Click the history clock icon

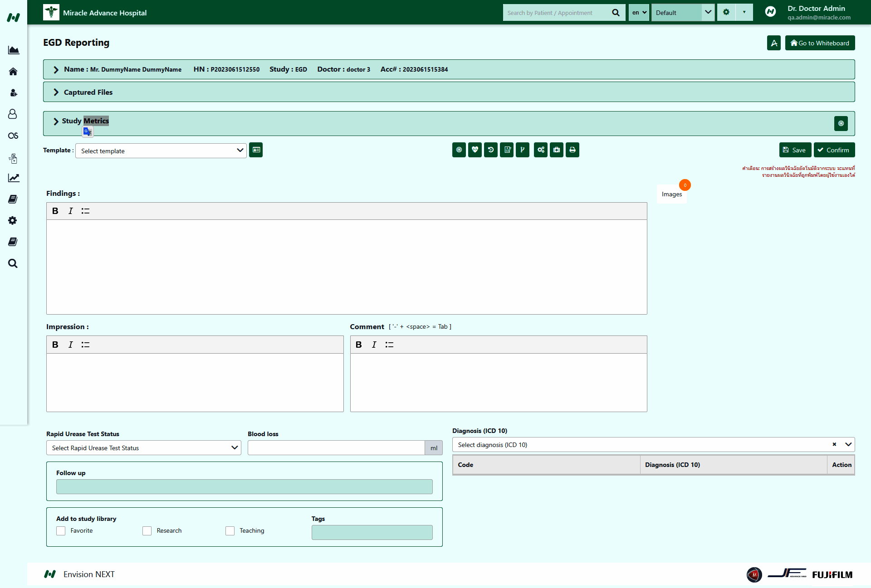(490, 150)
